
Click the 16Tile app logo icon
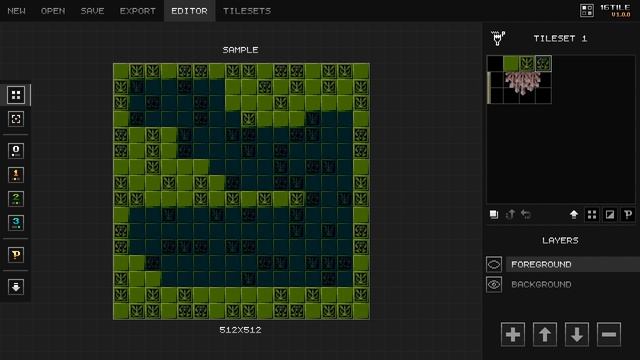point(587,11)
